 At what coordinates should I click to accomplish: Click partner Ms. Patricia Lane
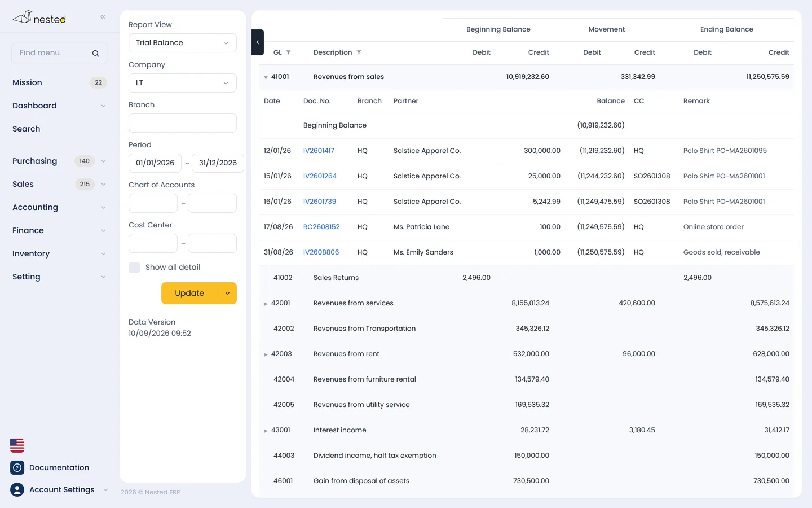point(421,227)
